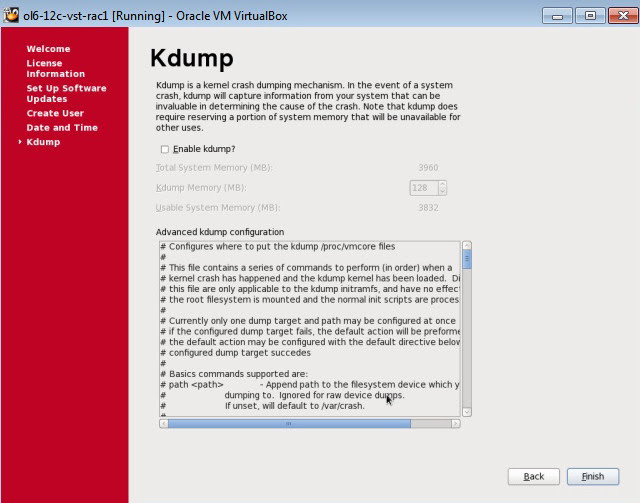640x503 pixels.
Task: Select Kdump step in sidebar
Action: tap(43, 142)
